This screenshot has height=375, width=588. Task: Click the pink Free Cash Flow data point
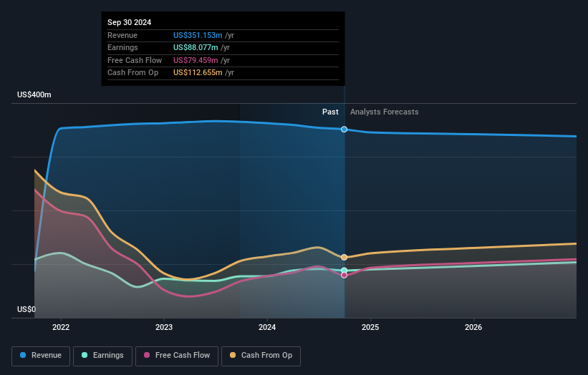coord(344,276)
